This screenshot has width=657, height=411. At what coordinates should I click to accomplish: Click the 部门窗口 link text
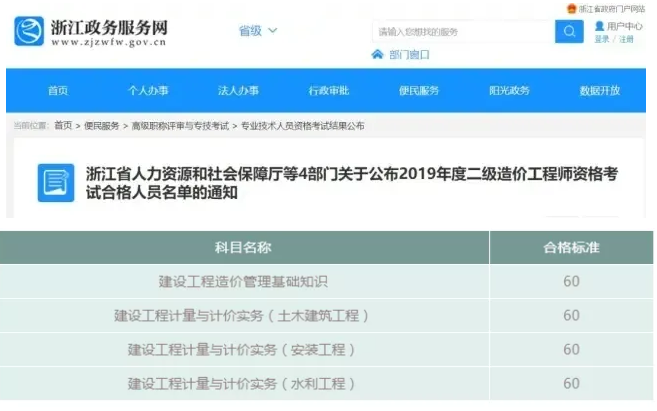[409, 55]
